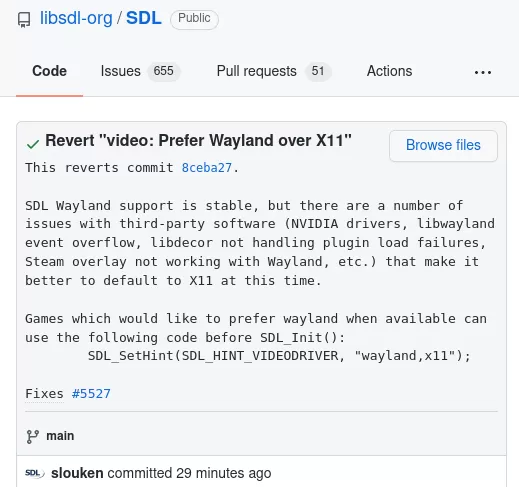Click the green commit status checkmark
Image resolution: width=519 pixels, height=487 pixels.
33,144
